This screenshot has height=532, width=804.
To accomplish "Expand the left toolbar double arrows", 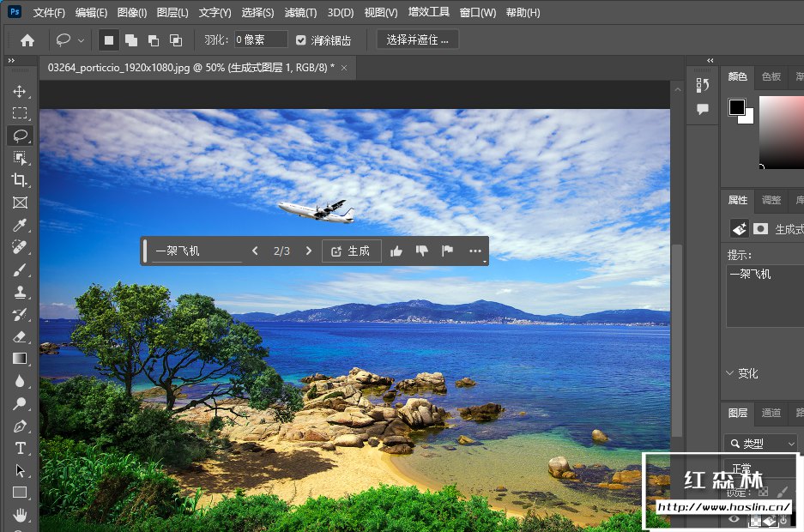I will [11, 60].
